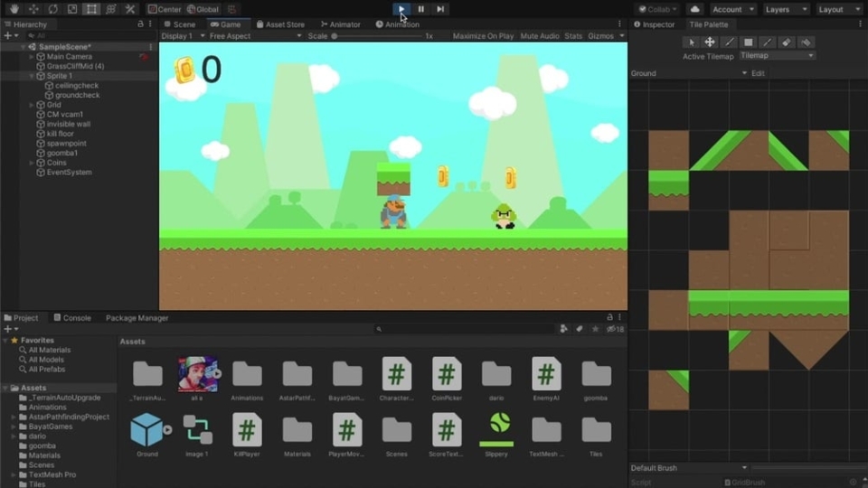Expand Coins object in Hierarchy
The height and width of the screenshot is (488, 868).
point(32,163)
